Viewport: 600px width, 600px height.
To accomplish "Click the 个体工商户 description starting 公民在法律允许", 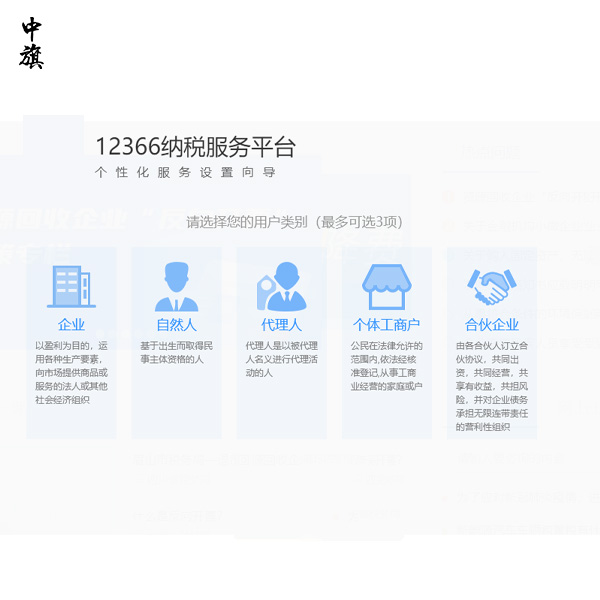I will [386, 366].
